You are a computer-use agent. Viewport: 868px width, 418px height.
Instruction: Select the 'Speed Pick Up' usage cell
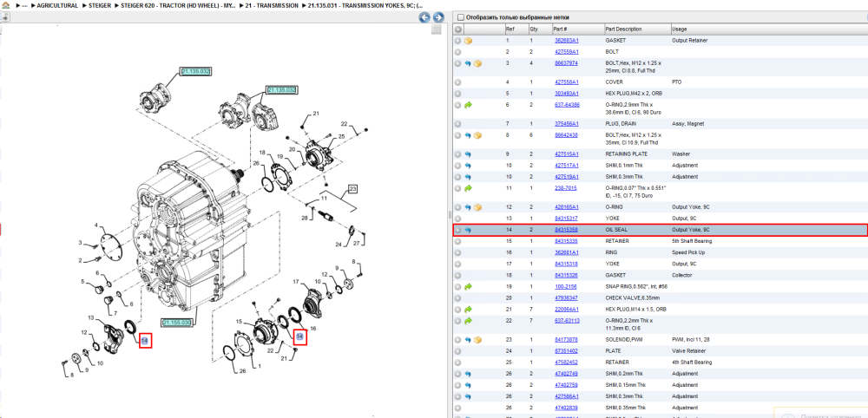pyautogui.click(x=687, y=252)
